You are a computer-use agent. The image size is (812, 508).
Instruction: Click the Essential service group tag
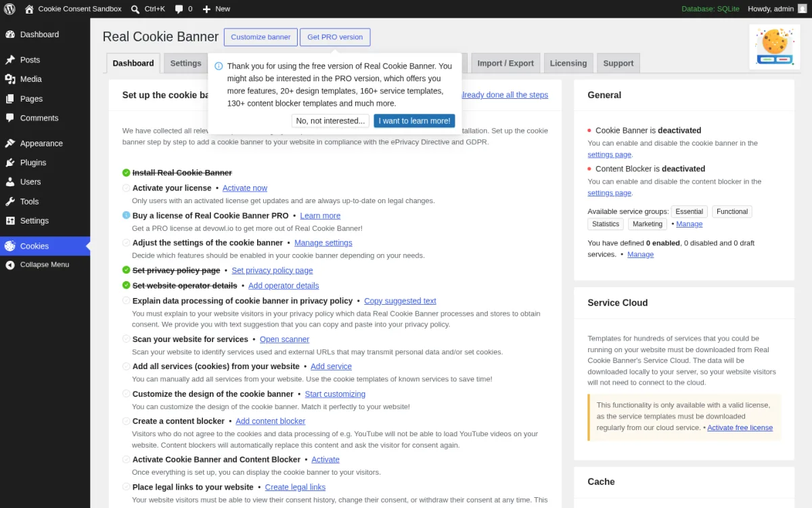pyautogui.click(x=690, y=211)
